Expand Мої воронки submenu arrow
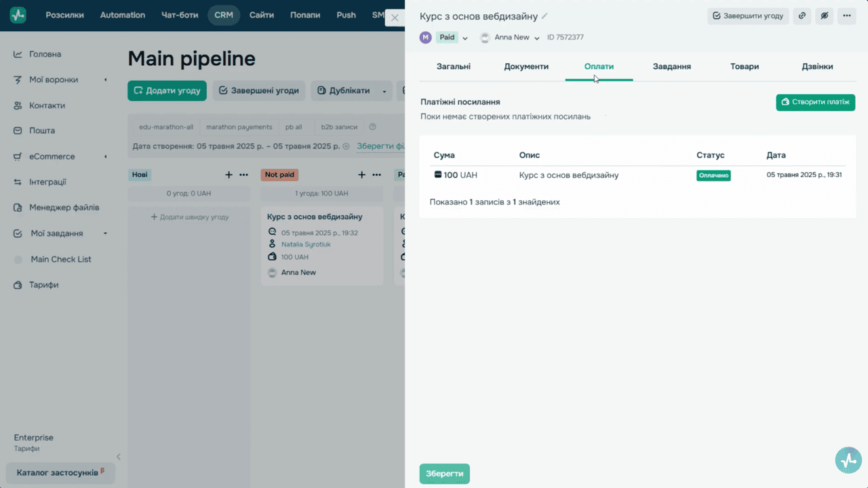Image resolution: width=868 pixels, height=488 pixels. click(106, 80)
